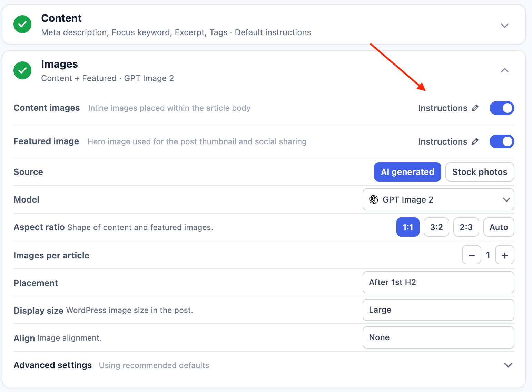Click the Advanced settings label
The height and width of the screenshot is (392, 532).
pos(53,365)
